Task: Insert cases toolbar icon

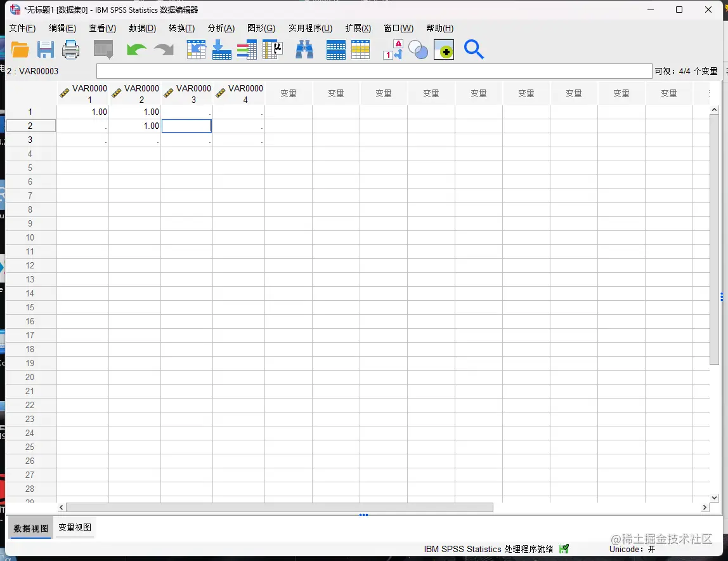Action: [335, 49]
